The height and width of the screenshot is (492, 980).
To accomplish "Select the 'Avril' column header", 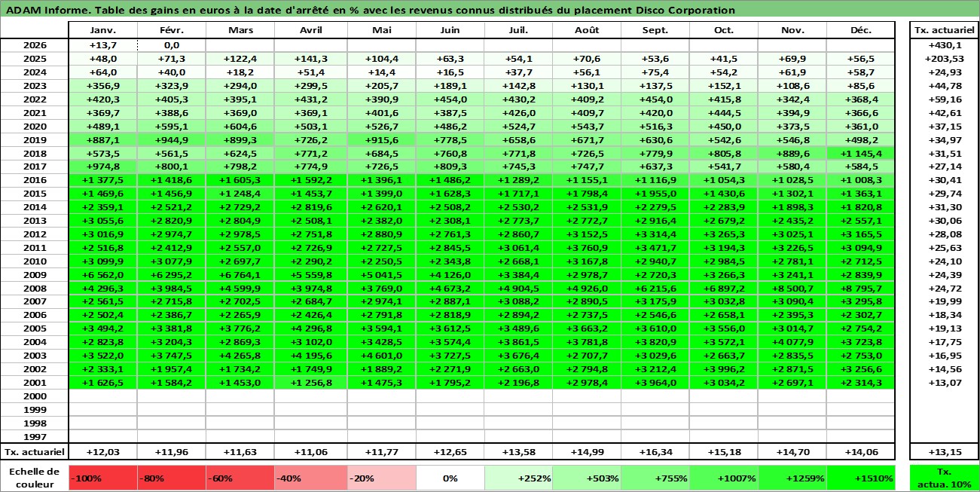I will click(310, 31).
